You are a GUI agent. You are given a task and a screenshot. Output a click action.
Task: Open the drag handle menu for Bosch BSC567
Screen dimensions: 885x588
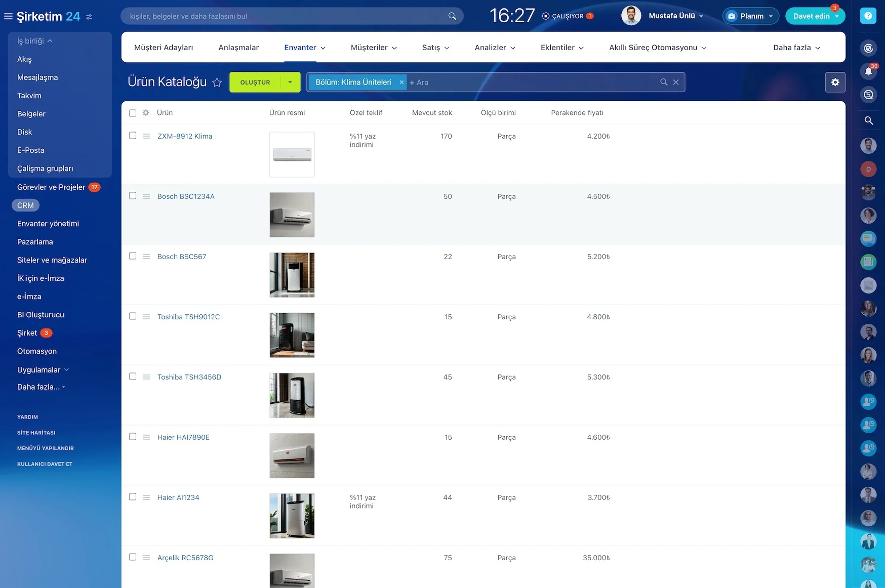[146, 257]
